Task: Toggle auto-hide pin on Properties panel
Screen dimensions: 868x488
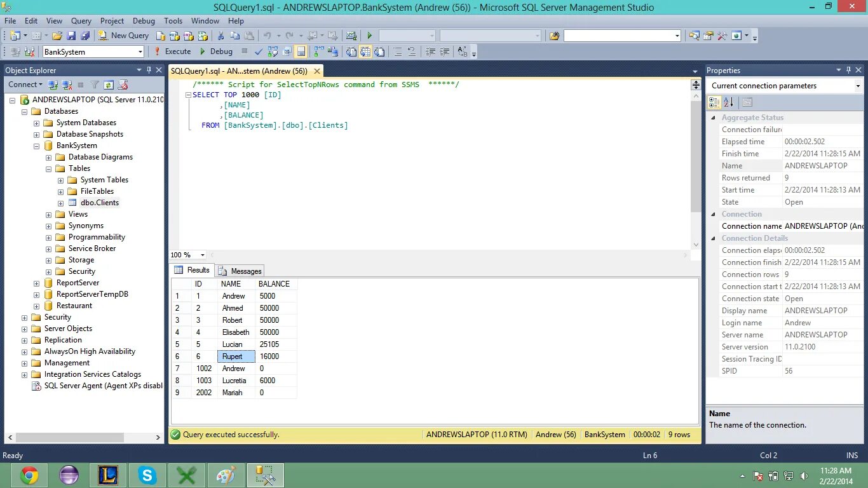Action: click(x=848, y=70)
